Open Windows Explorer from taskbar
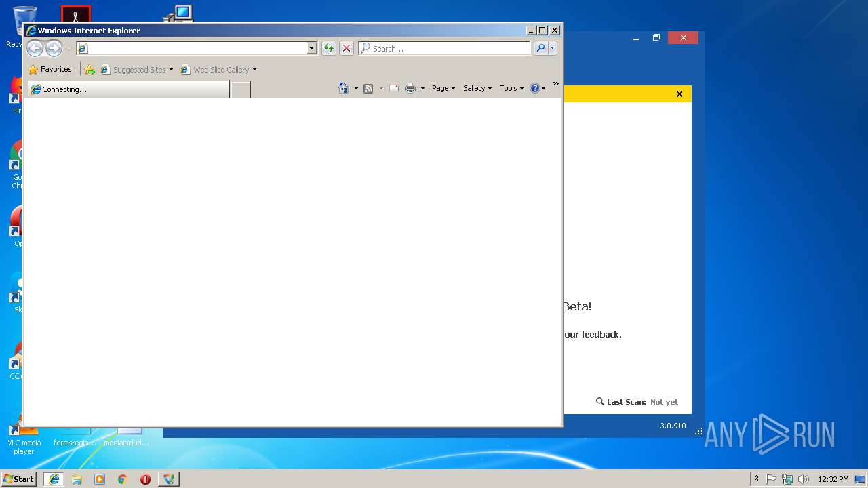Image resolution: width=868 pixels, height=488 pixels. point(77,479)
